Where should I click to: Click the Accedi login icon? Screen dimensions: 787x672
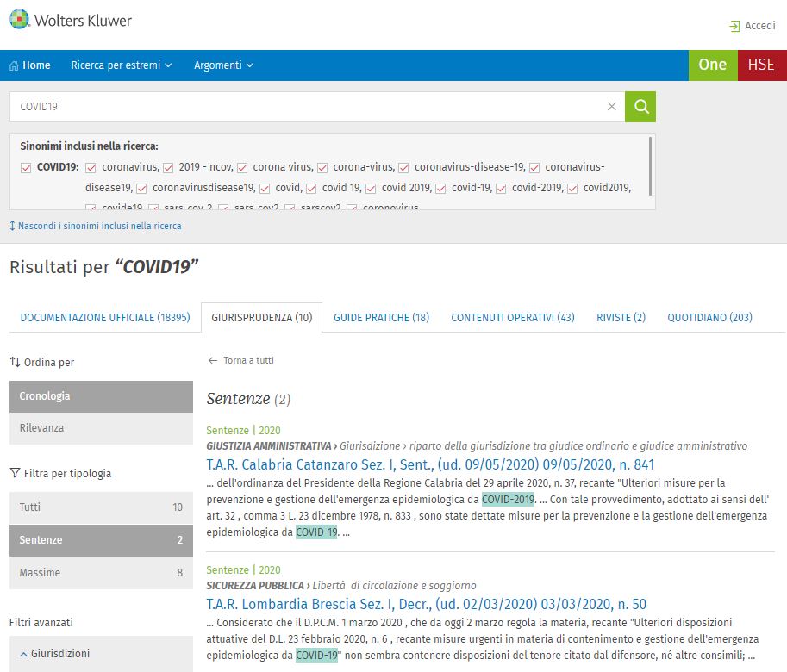[734, 26]
